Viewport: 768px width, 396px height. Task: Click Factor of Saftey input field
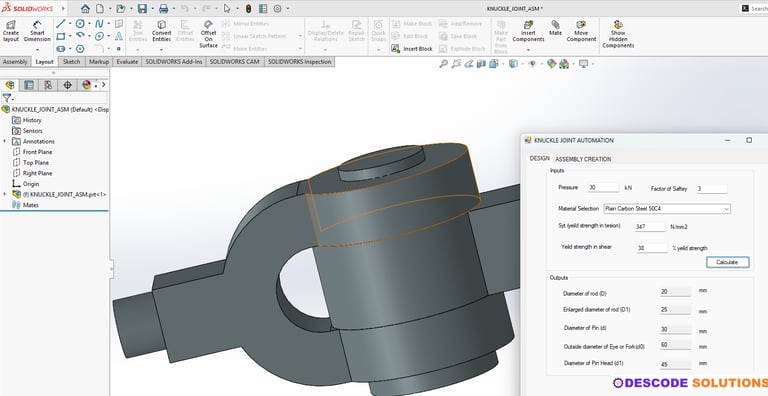712,189
